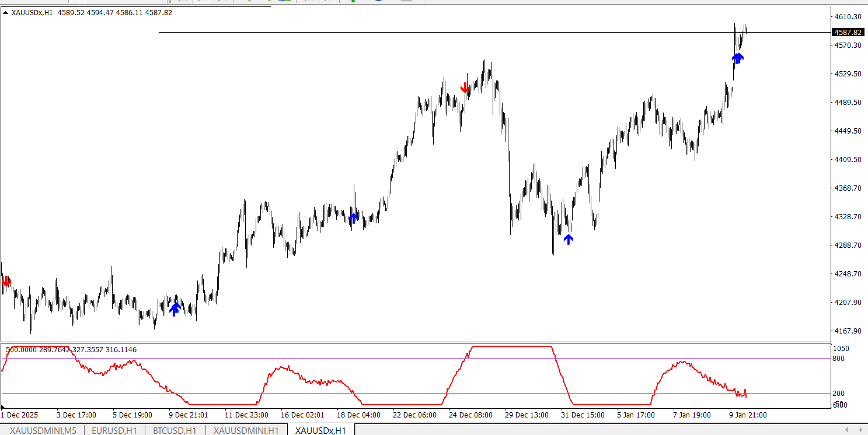Toggle the one-click trading triangle beside XAUUSDx,H1 title
The image size is (868, 435).
[x=5, y=13]
